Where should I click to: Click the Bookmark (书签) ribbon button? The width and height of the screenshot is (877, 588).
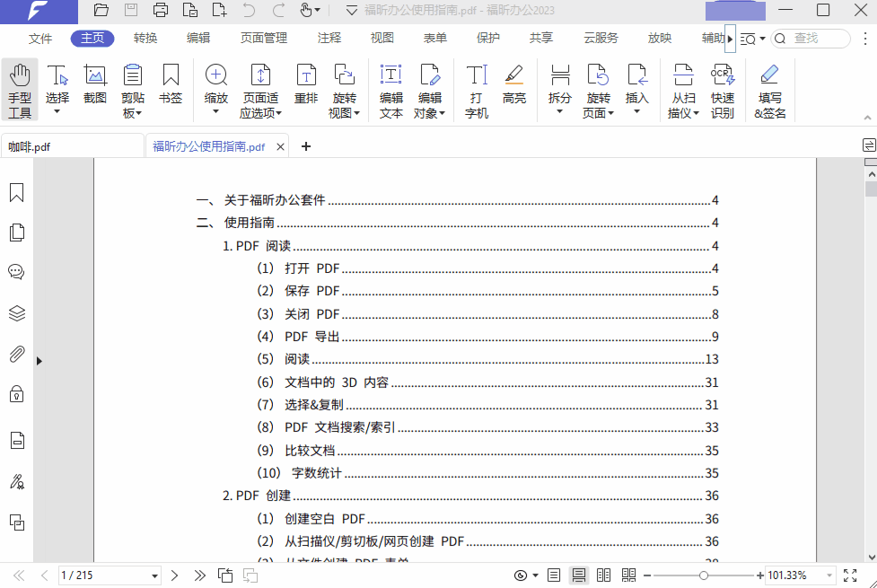(171, 83)
